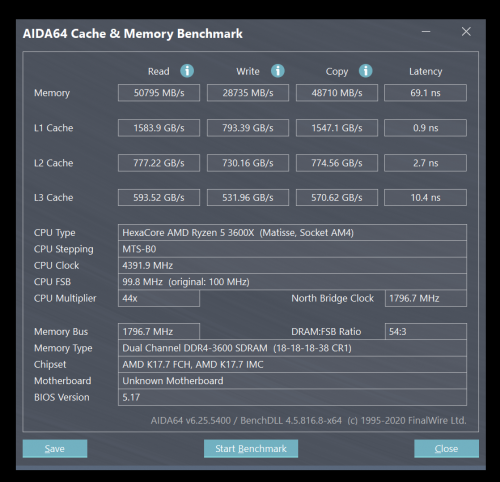Click the L2 Cache Copy 774.56 GB/s box
Image resolution: width=500 pixels, height=482 pixels.
tap(337, 163)
